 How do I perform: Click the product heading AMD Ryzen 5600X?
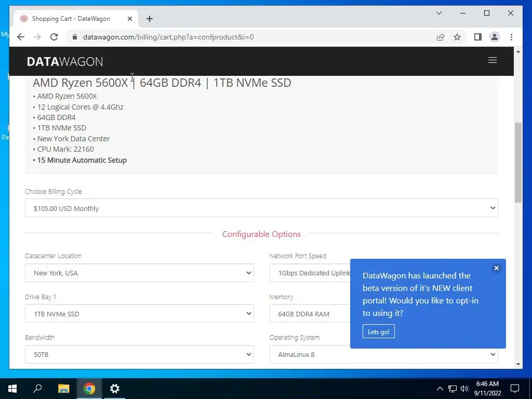162,83
